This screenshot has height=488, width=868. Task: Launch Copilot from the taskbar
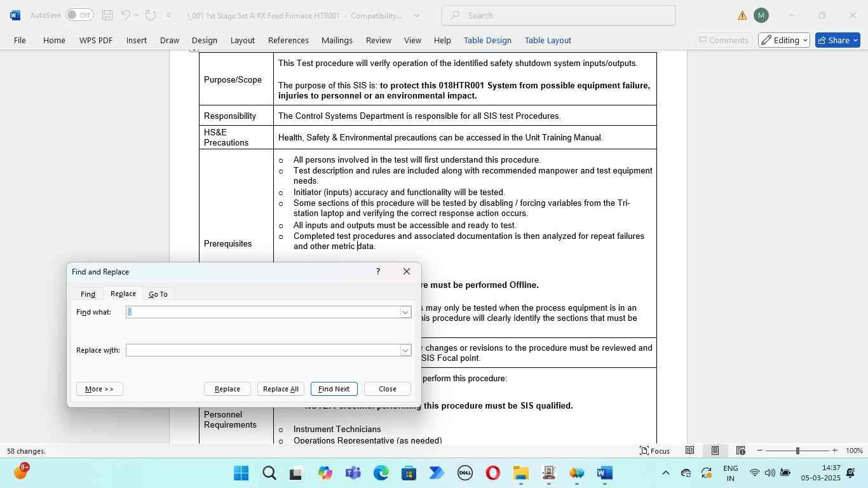pyautogui.click(x=325, y=473)
